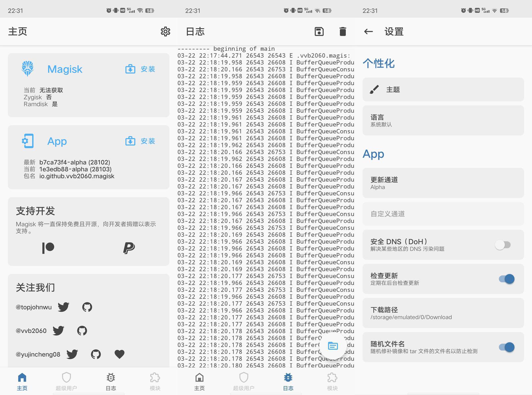Screen dimensions: 532x395
Task: Tap the 个性化 section header
Action: click(379, 63)
